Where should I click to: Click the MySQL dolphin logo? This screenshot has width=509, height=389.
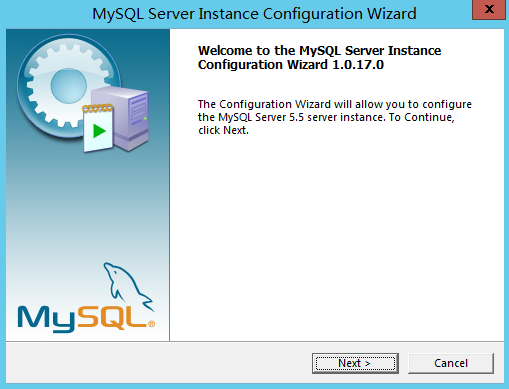(x=128, y=287)
